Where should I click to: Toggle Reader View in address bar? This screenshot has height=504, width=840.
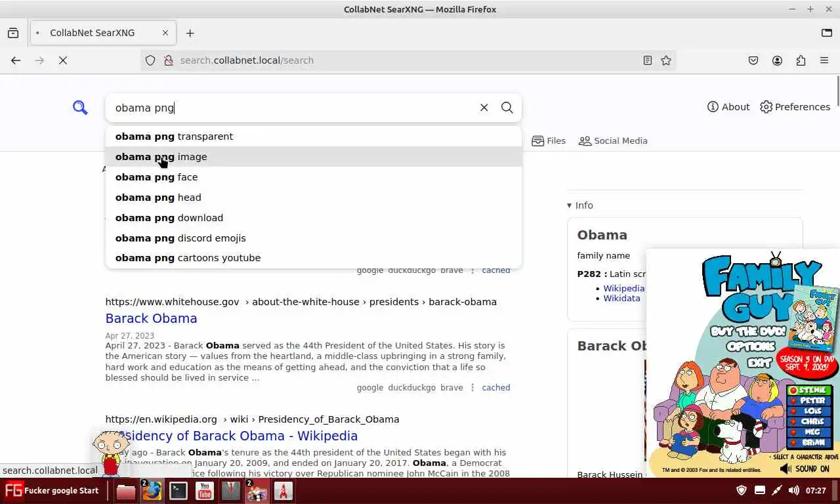648,60
